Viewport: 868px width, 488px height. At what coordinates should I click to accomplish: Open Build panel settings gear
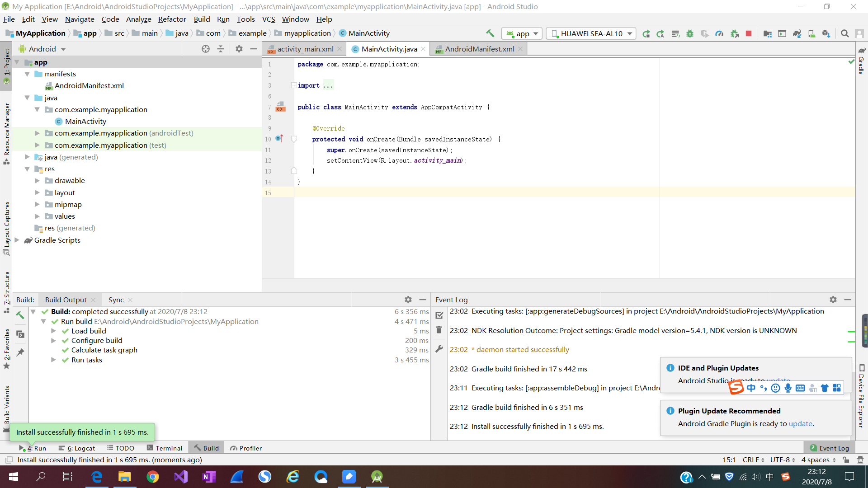(408, 300)
